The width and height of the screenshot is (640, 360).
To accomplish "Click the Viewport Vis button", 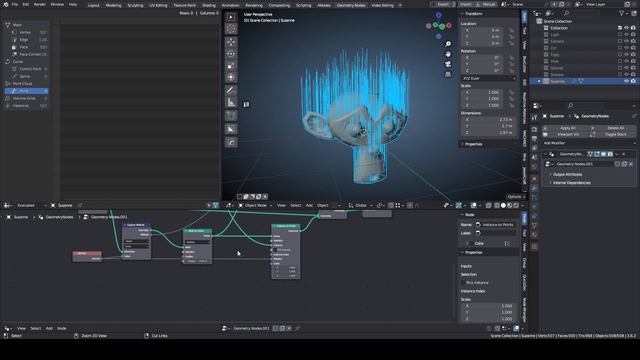I will pyautogui.click(x=567, y=134).
